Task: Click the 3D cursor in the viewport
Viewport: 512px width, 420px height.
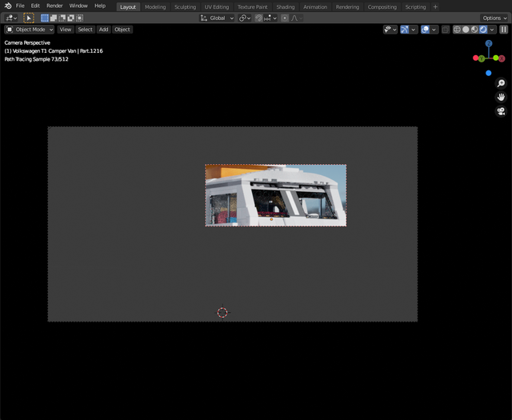Action: [222, 313]
